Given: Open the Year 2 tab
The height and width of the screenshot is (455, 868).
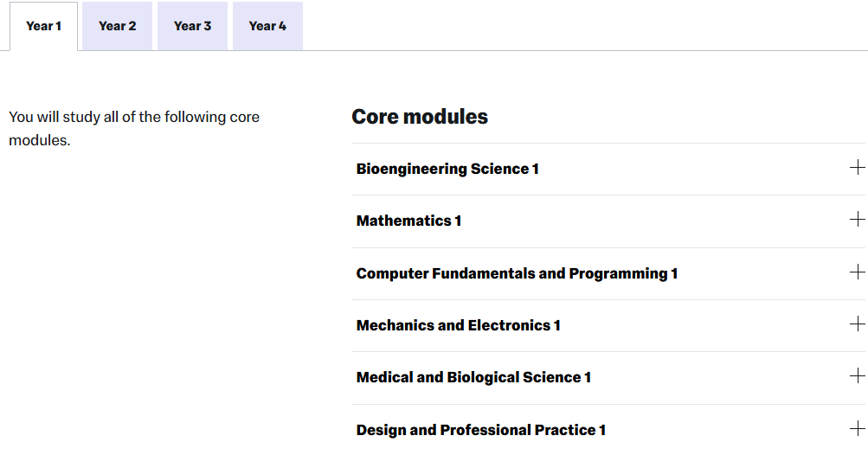Looking at the screenshot, I should (117, 26).
